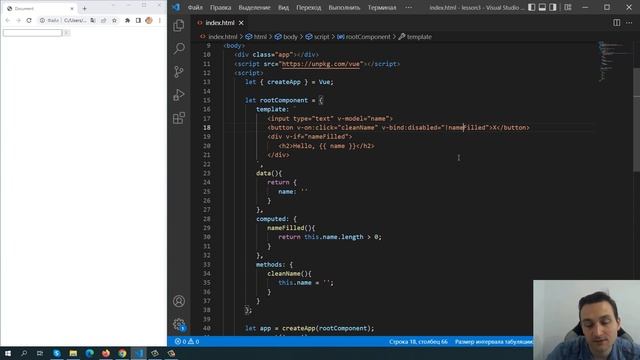Open the Search view in the activity bar
The width and height of the screenshot is (640, 360).
(179, 48)
